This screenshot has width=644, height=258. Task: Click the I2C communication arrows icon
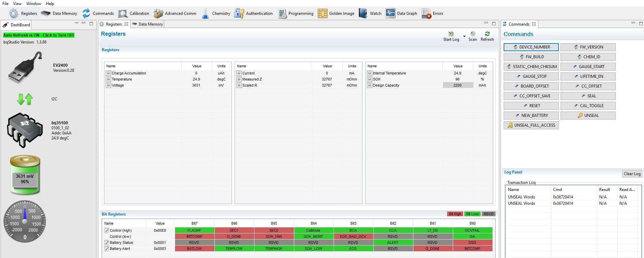[25, 99]
